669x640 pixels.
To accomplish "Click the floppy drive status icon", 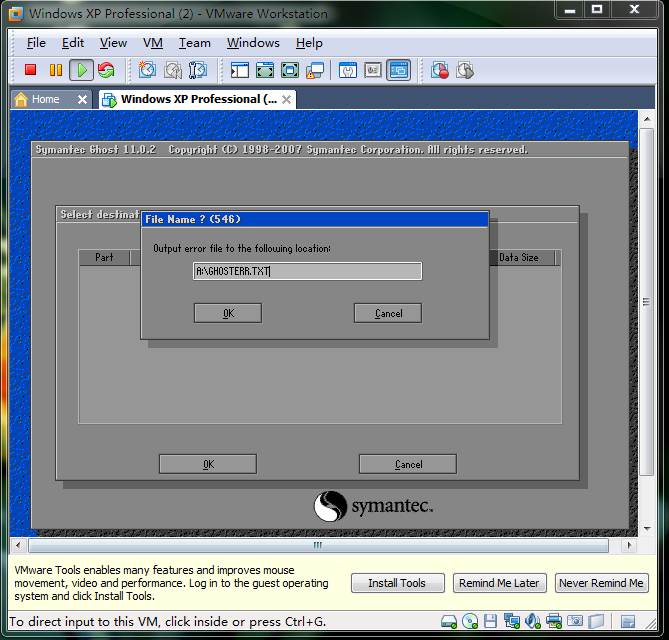I will click(491, 622).
